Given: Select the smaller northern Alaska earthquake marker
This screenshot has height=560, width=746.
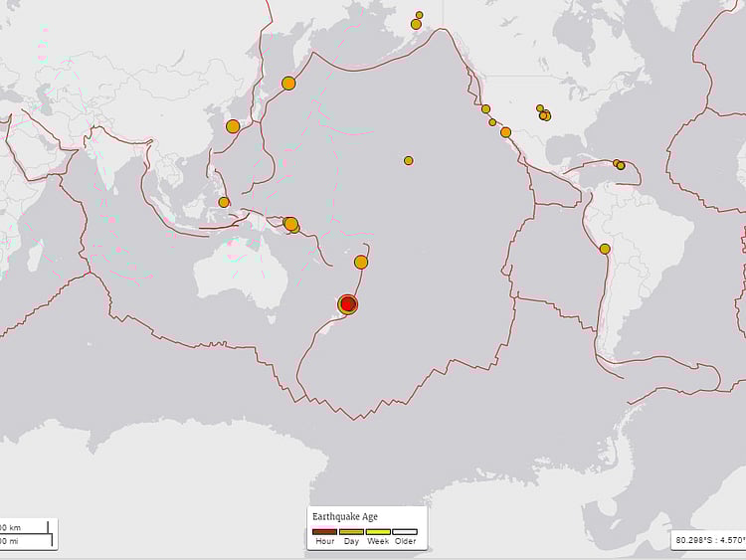Looking at the screenshot, I should pos(420,15).
